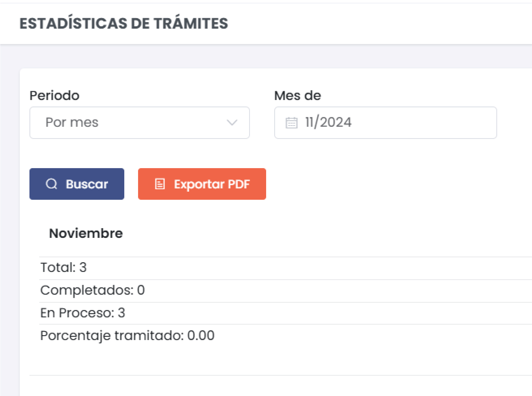The image size is (532, 396).
Task: Click the magnifier icon inside Buscar button
Action: pos(52,184)
